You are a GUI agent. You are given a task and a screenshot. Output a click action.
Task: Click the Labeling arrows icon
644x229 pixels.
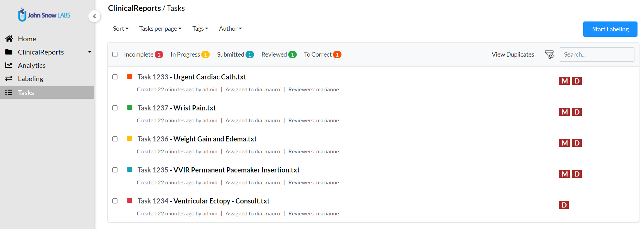click(x=9, y=79)
